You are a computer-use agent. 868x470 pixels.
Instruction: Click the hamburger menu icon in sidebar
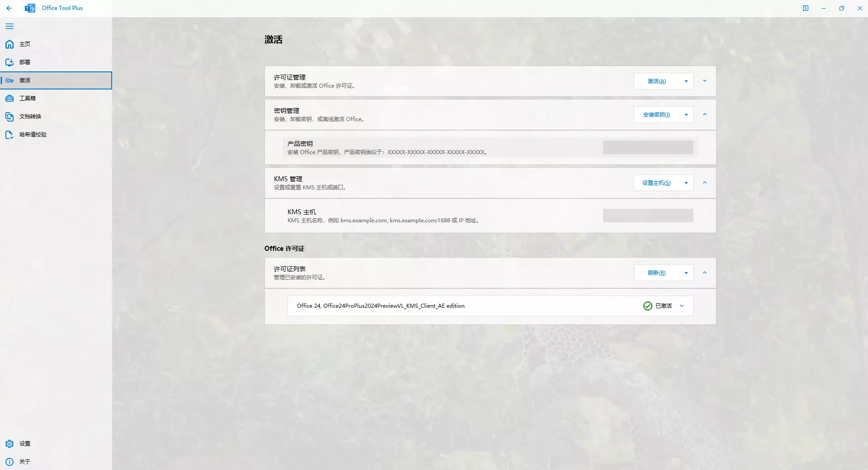9,26
